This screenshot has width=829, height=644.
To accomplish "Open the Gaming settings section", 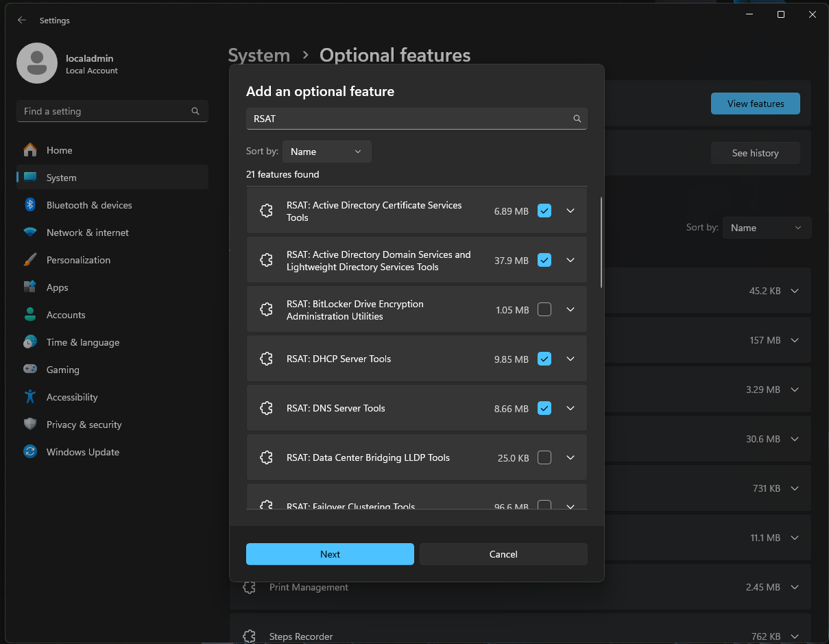I will tap(63, 370).
